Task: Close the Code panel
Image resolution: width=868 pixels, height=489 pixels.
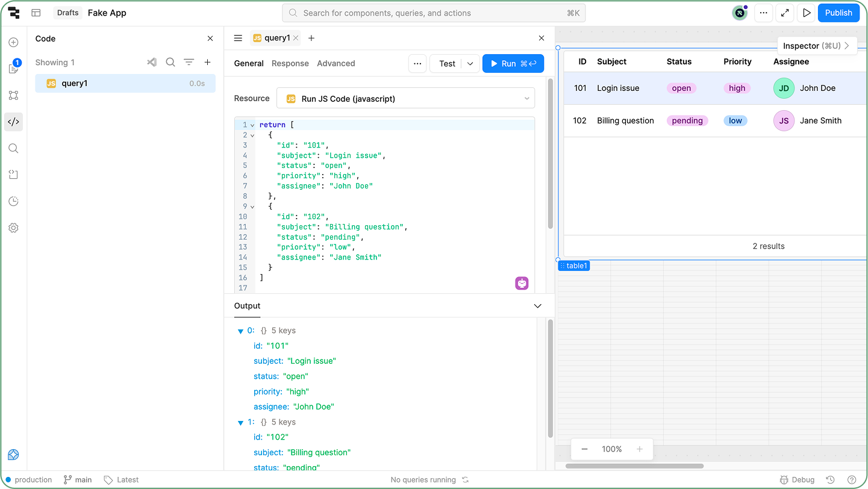Action: click(x=210, y=39)
